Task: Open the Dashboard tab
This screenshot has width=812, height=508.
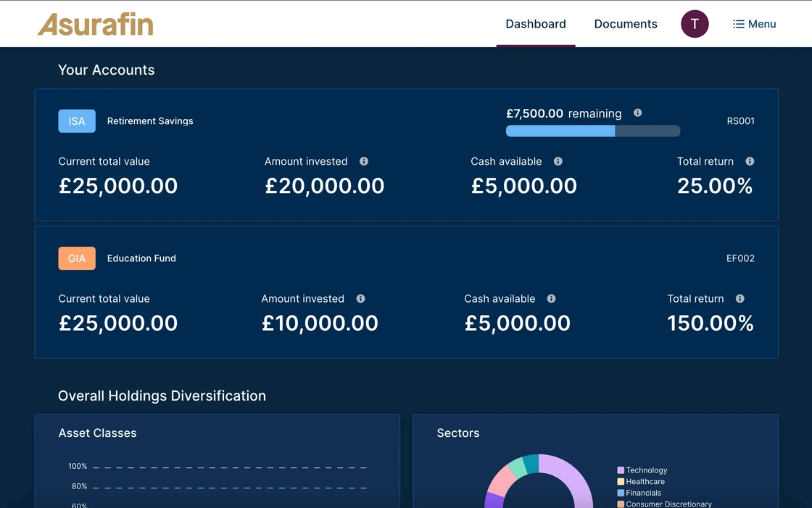Action: (536, 24)
